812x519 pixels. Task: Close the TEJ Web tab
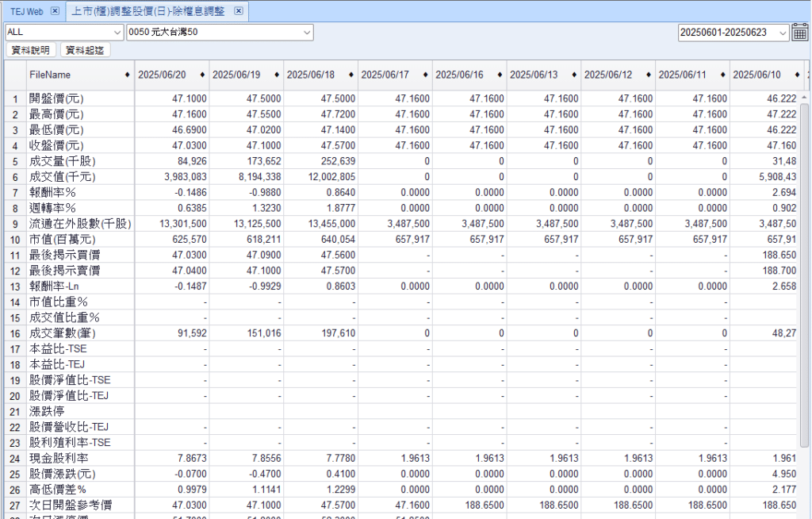pyautogui.click(x=55, y=11)
